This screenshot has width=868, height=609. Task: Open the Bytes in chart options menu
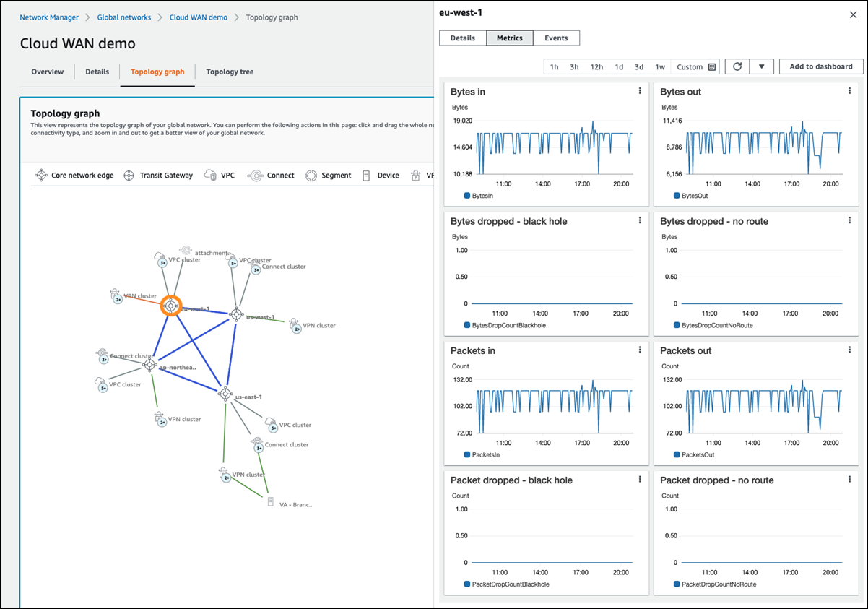coord(639,90)
